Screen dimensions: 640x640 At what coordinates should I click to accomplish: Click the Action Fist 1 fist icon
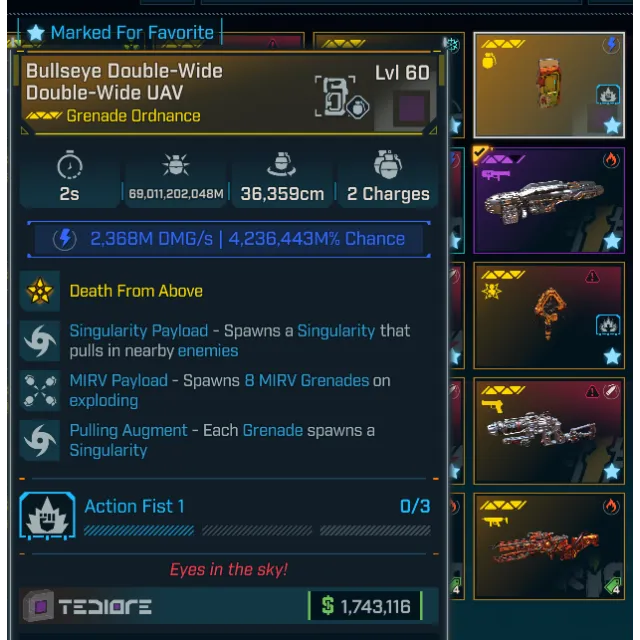click(47, 516)
